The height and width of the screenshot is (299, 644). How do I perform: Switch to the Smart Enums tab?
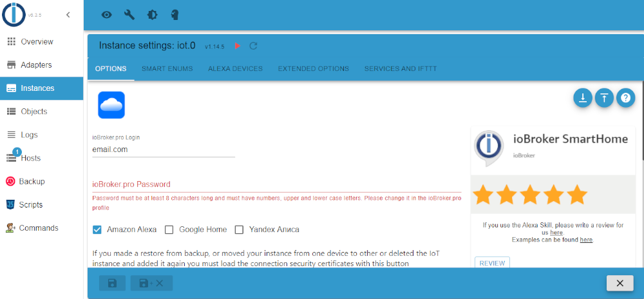pyautogui.click(x=167, y=68)
